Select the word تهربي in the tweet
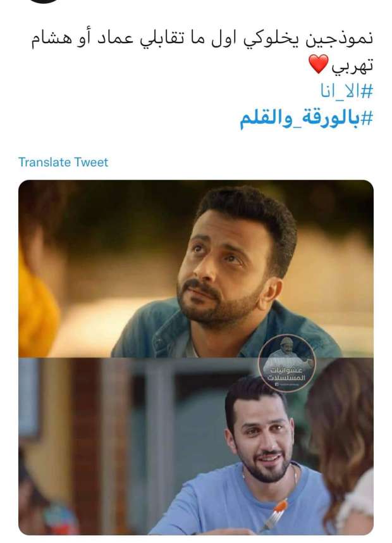Viewport: 392px width, 543px height. point(352,66)
